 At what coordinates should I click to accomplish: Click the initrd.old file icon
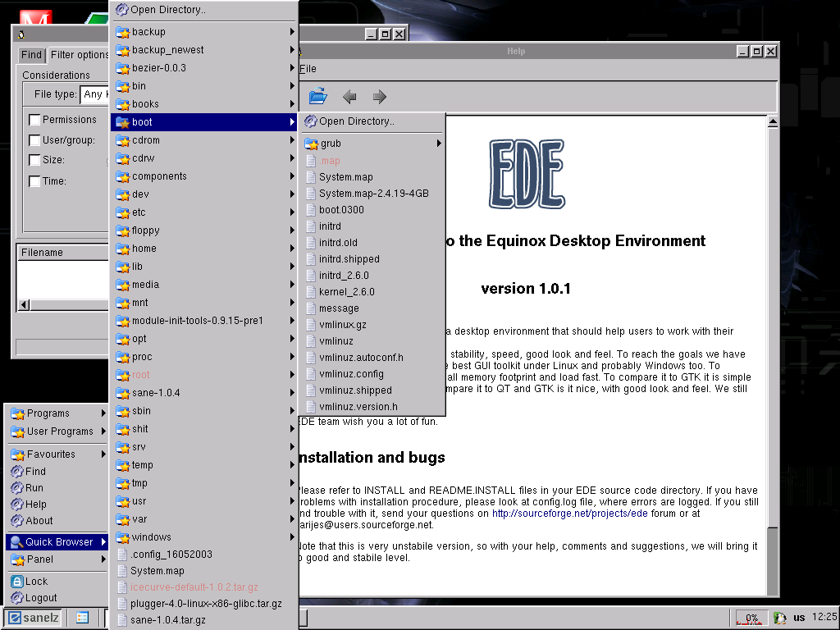point(311,243)
